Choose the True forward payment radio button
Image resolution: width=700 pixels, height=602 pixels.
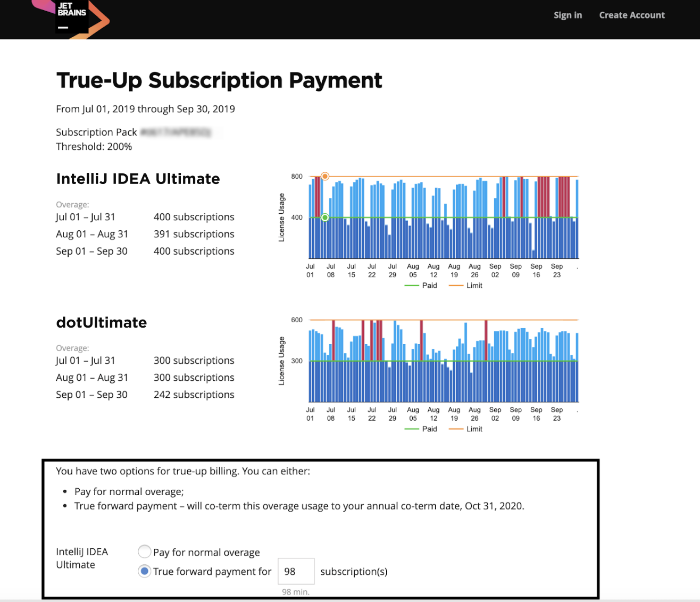click(x=144, y=571)
